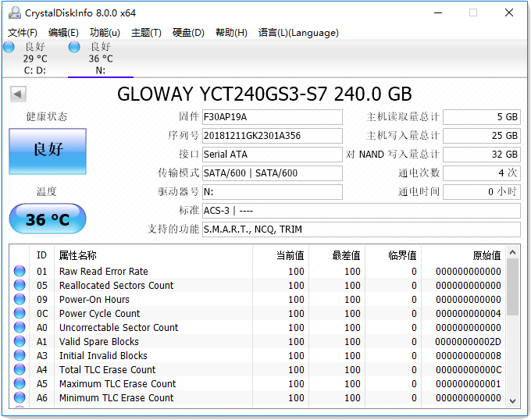Image resolution: width=531 pixels, height=420 pixels.
Task: Open the 文件(F) menu
Action: point(23,33)
